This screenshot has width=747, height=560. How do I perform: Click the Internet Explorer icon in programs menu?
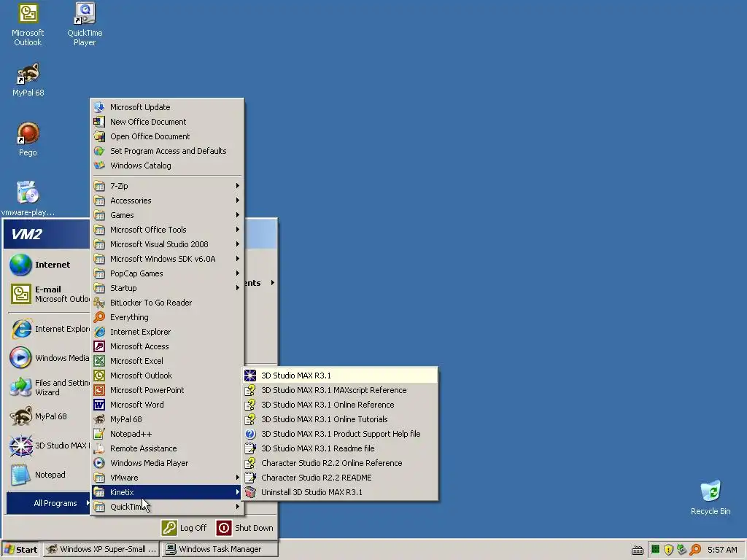pyautogui.click(x=99, y=332)
